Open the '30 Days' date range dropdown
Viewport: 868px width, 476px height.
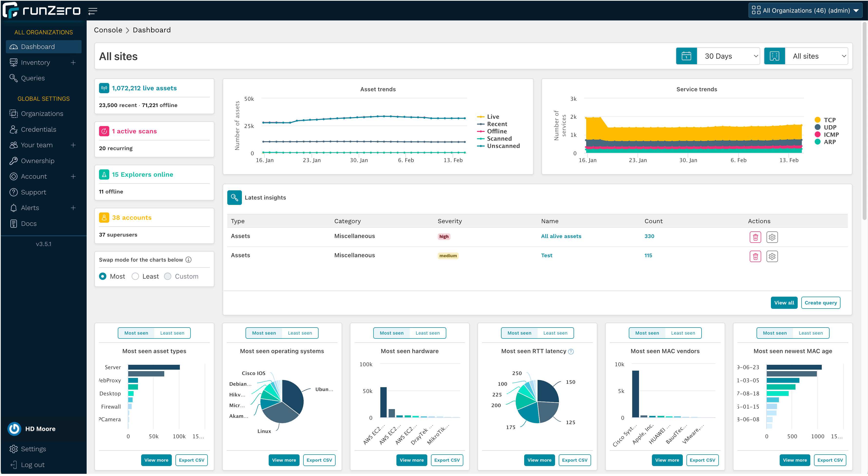(x=729, y=56)
